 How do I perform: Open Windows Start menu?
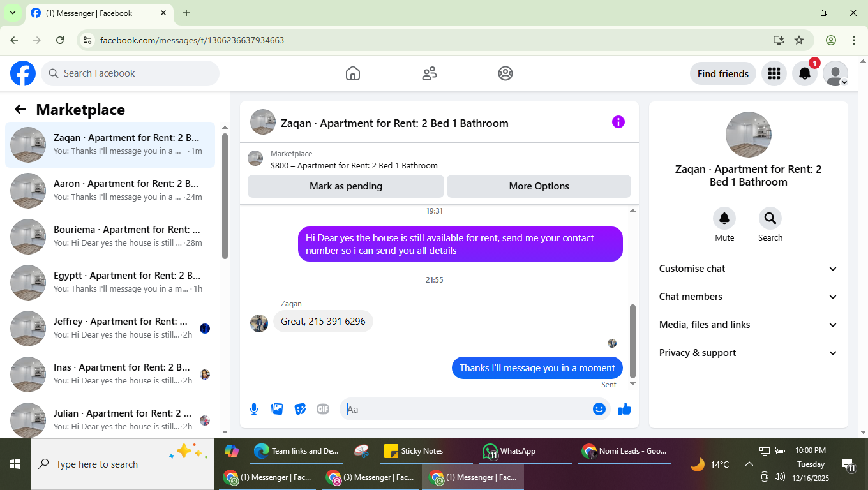coord(15,464)
